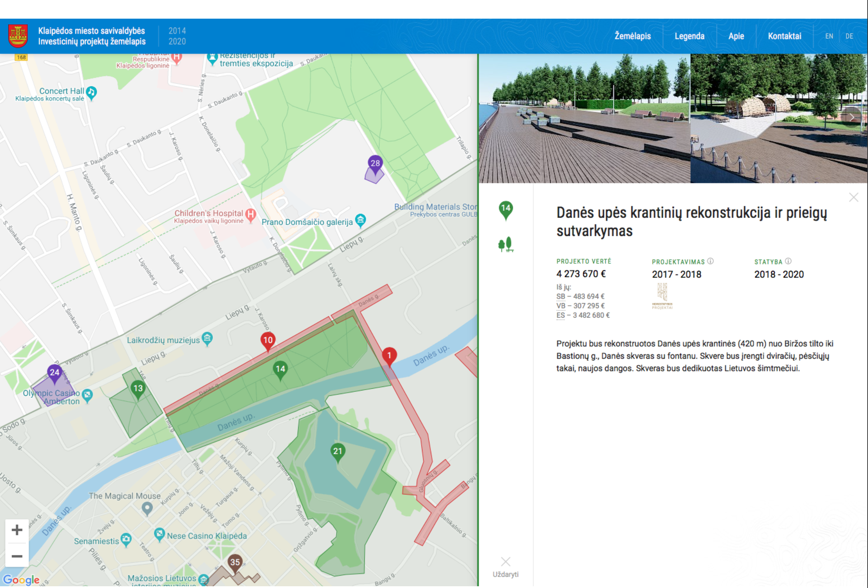The image size is (868, 588).
Task: Select red marker number 1
Action: (389, 356)
